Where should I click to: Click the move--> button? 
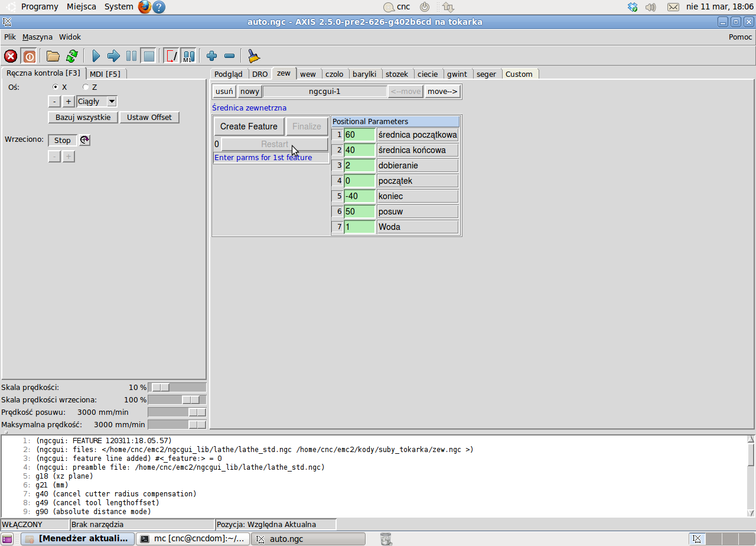442,92
